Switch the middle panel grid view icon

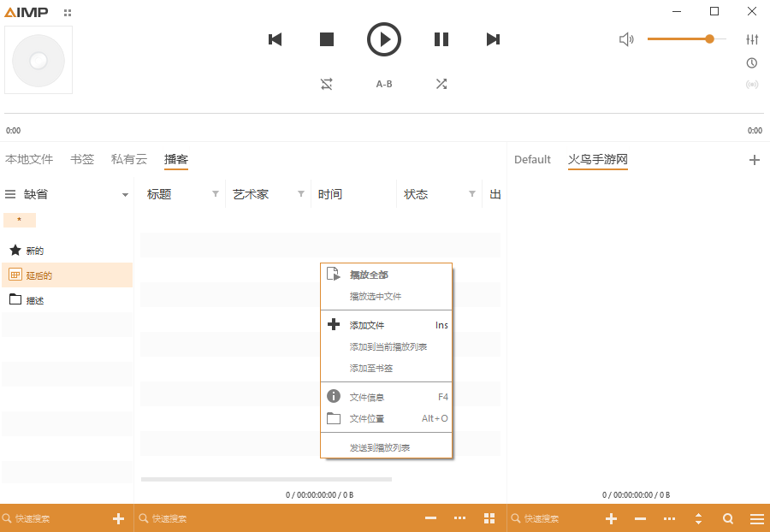[489, 519]
